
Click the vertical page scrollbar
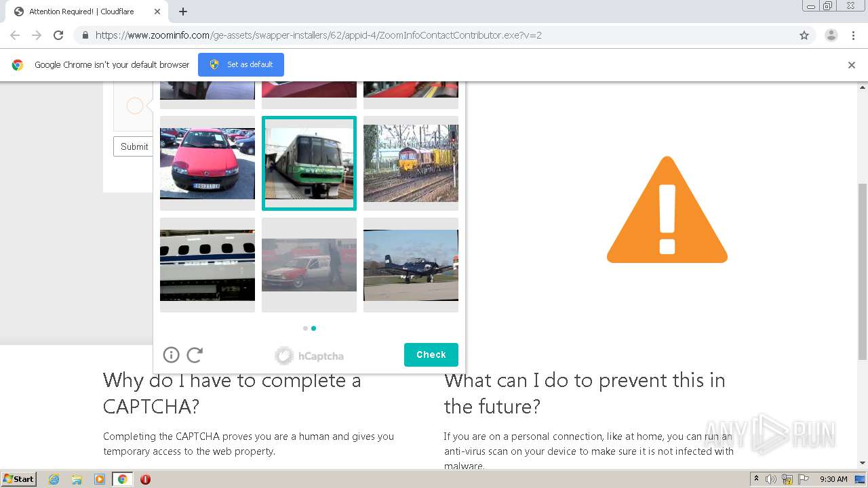click(x=863, y=271)
